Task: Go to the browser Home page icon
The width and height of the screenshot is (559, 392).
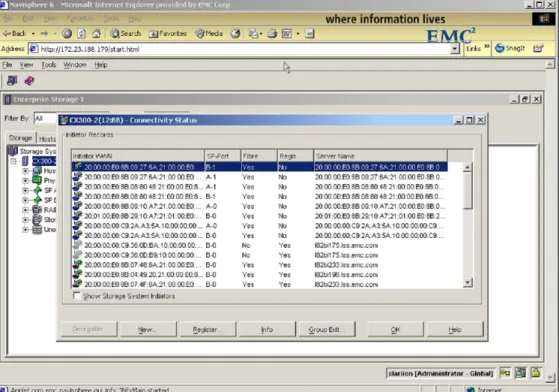Action: [x=96, y=33]
